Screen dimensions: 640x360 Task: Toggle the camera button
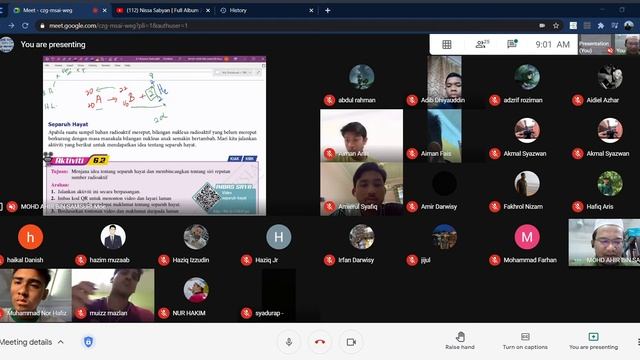pos(351,342)
